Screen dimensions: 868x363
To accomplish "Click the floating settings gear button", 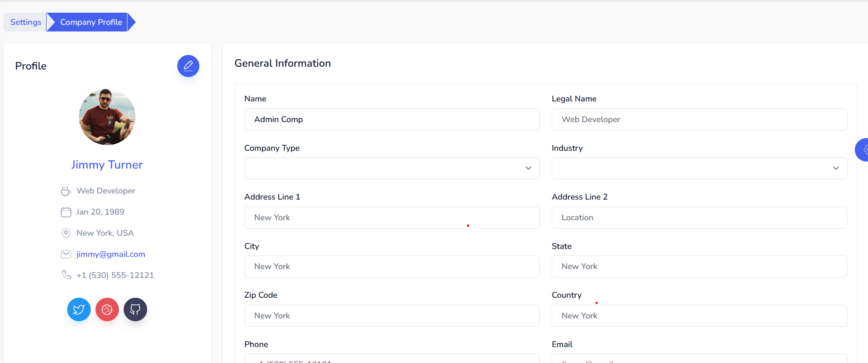I will tap(862, 150).
